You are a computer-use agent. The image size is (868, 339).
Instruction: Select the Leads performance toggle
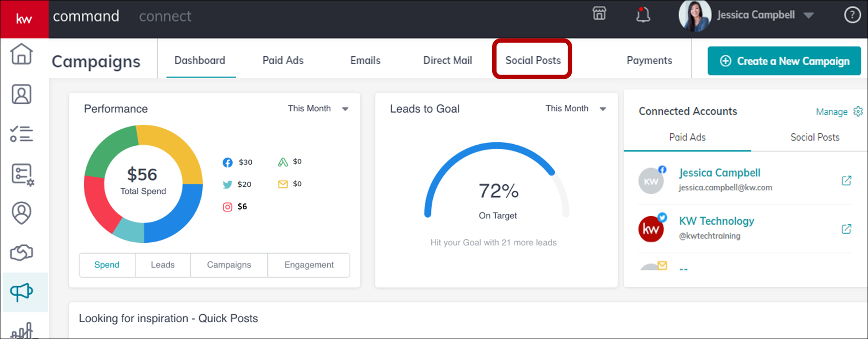tap(163, 265)
